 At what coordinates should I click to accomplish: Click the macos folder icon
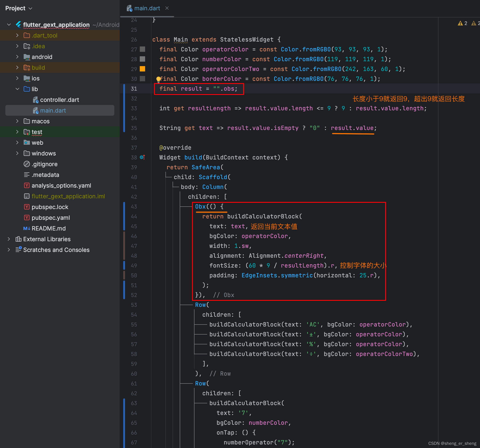[x=27, y=121]
